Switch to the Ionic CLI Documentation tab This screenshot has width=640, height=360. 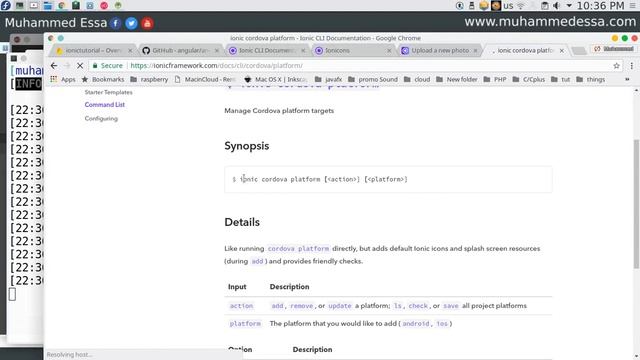coord(266,51)
